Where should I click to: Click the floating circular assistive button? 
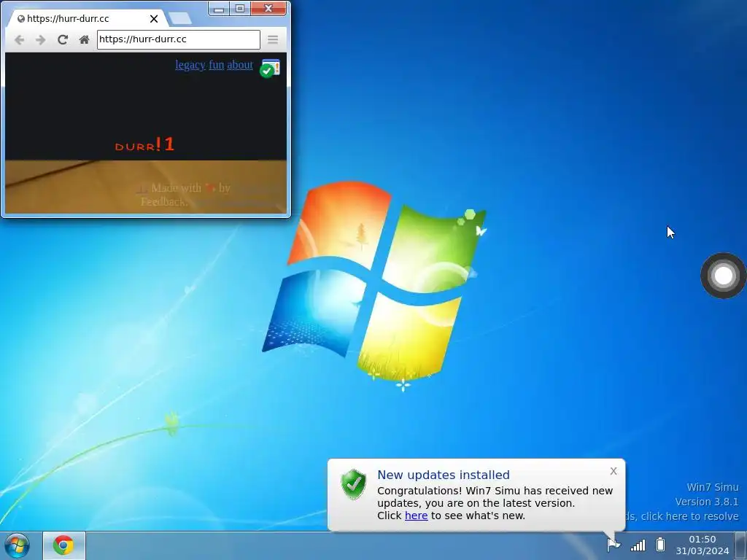[x=723, y=276]
